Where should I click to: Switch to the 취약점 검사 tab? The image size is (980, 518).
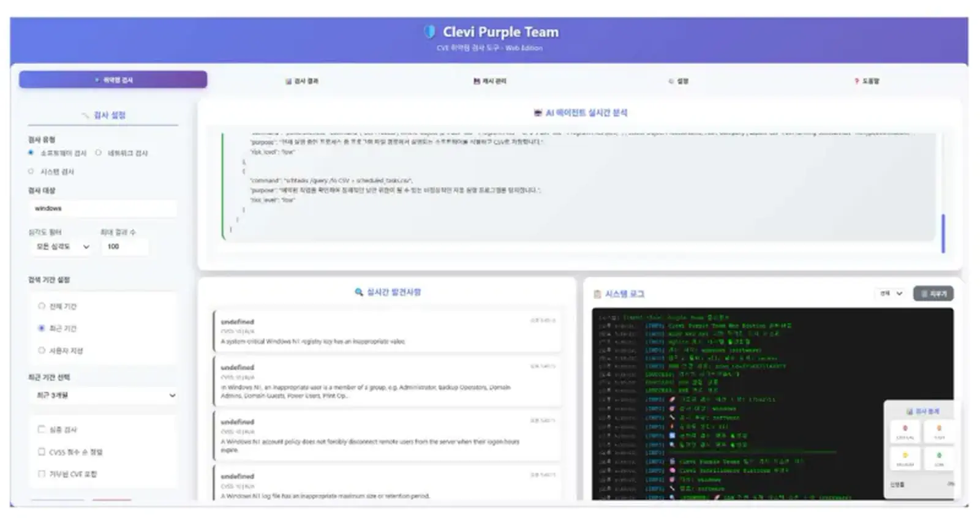(113, 80)
